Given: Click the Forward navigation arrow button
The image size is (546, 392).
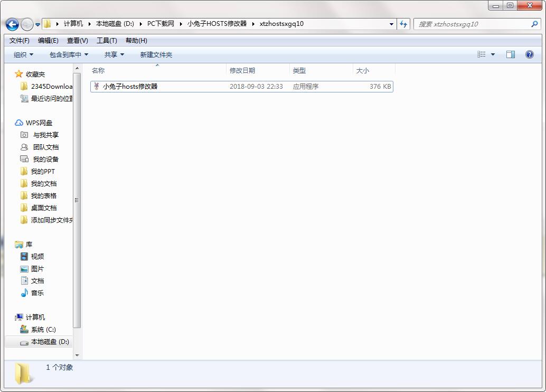Looking at the screenshot, I should coord(27,24).
